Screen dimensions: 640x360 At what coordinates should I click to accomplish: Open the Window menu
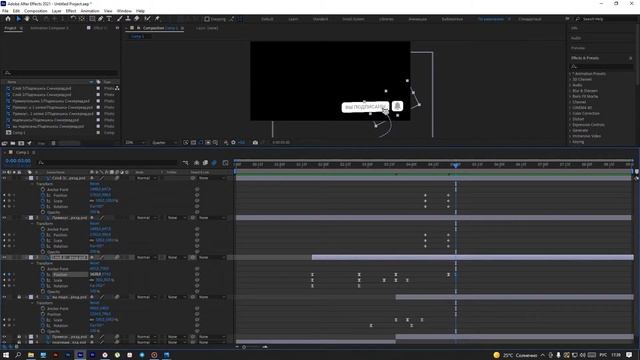124,11
